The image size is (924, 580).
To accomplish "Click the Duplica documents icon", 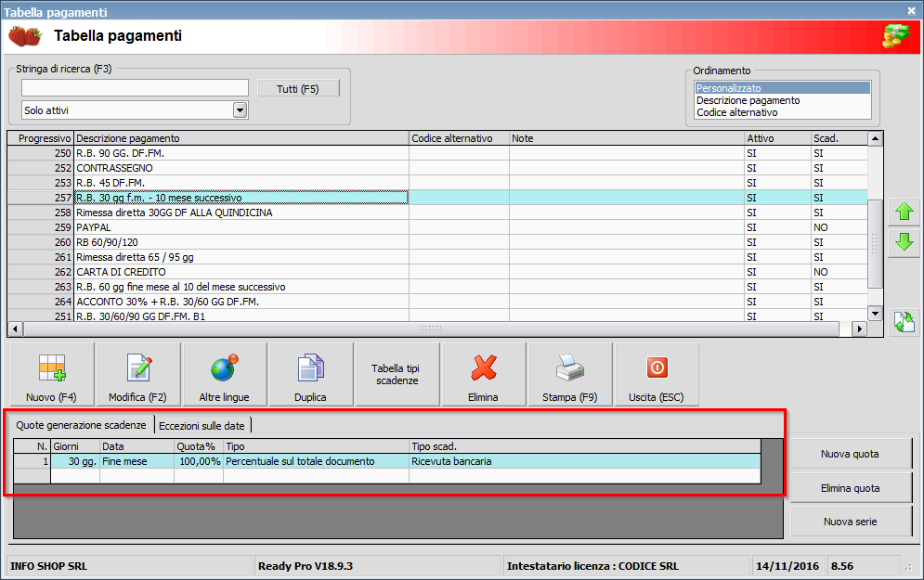I will 310,367.
